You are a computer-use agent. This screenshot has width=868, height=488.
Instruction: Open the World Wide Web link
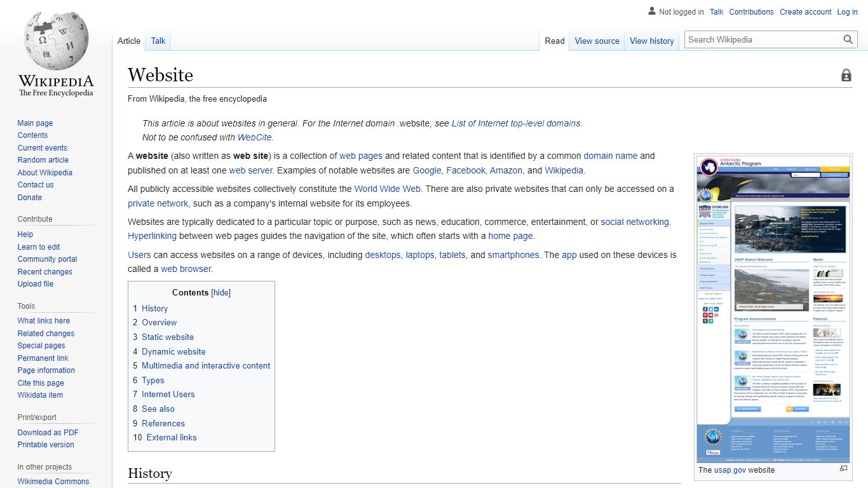point(388,189)
